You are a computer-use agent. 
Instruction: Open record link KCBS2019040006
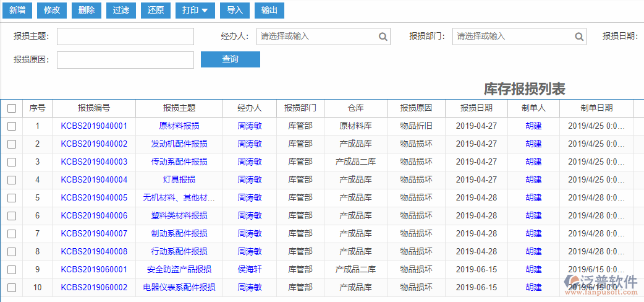[94, 215]
